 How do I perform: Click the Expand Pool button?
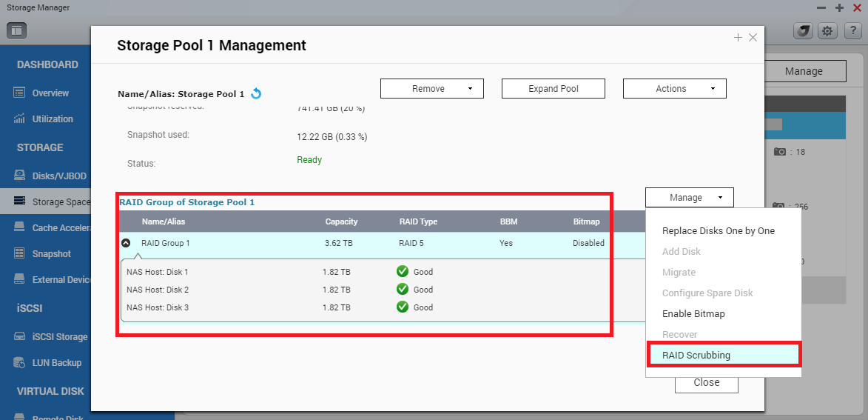[553, 89]
